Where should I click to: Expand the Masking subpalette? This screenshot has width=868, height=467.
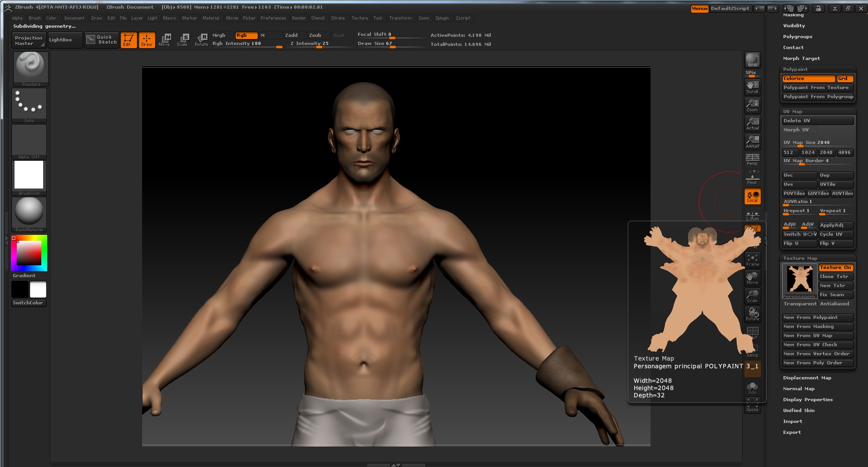click(x=793, y=15)
